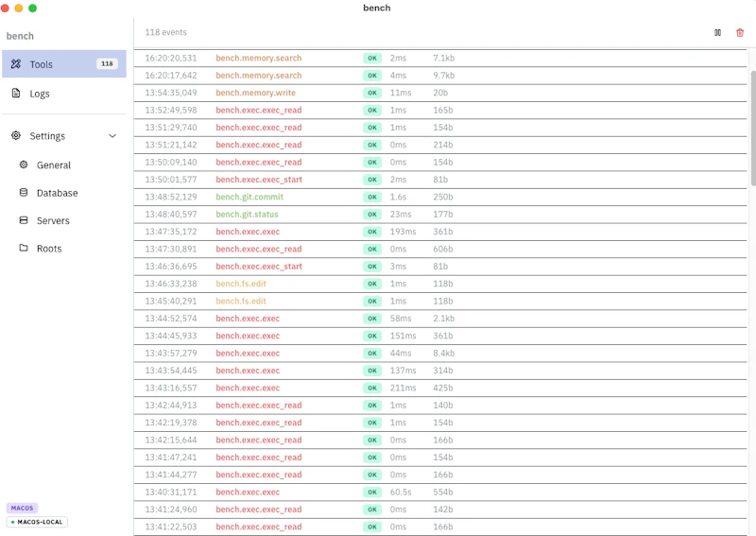Select bench.exec.exec event at 13:43:16,557

point(440,388)
